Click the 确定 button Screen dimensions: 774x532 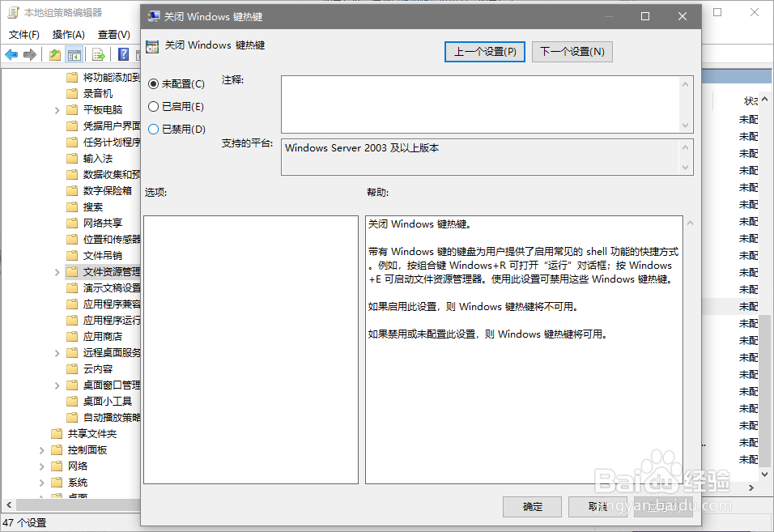[532, 507]
